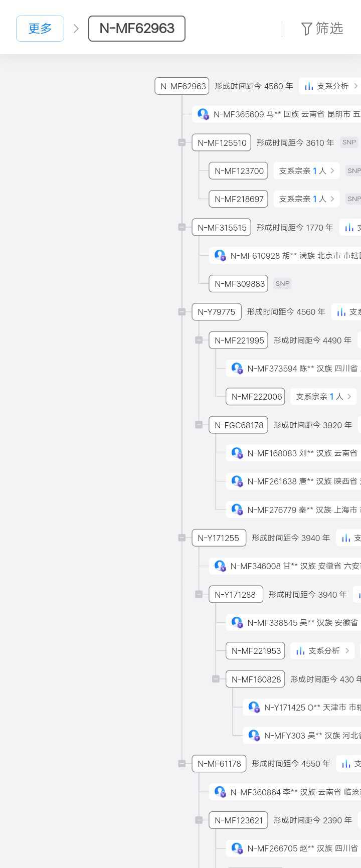This screenshot has width=361, height=868.
Task: Collapse the N-Y79775 subtree
Action: point(182,312)
